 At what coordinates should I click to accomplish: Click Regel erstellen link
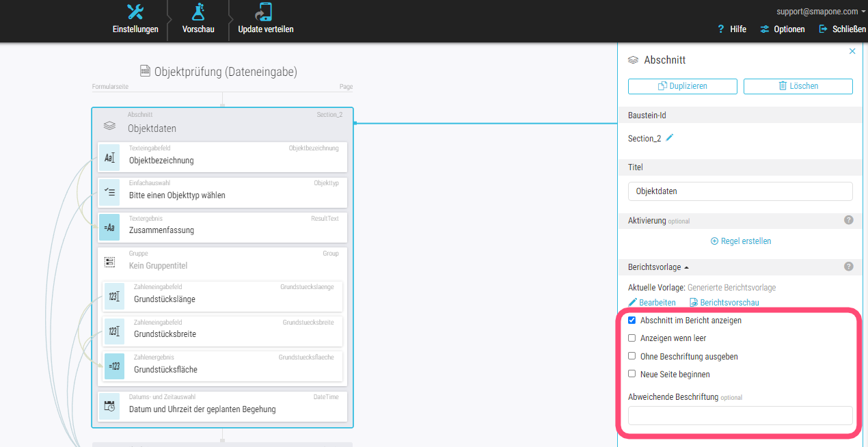click(x=741, y=241)
